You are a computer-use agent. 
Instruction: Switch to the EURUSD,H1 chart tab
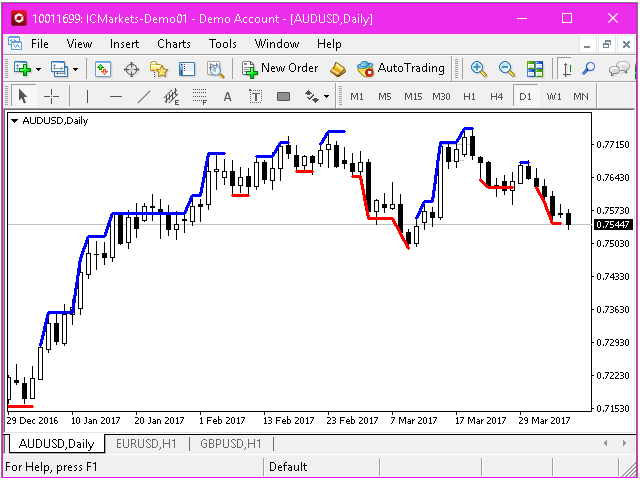[146, 443]
